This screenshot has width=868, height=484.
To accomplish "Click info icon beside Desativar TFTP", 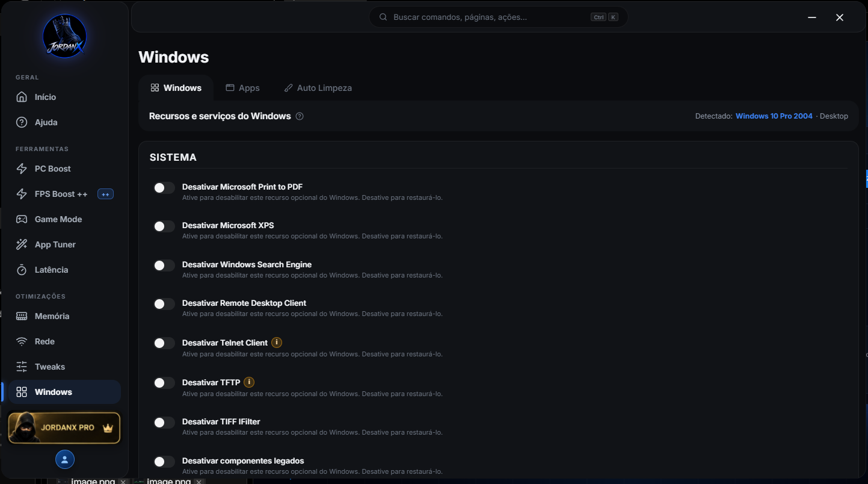I will [x=249, y=382].
